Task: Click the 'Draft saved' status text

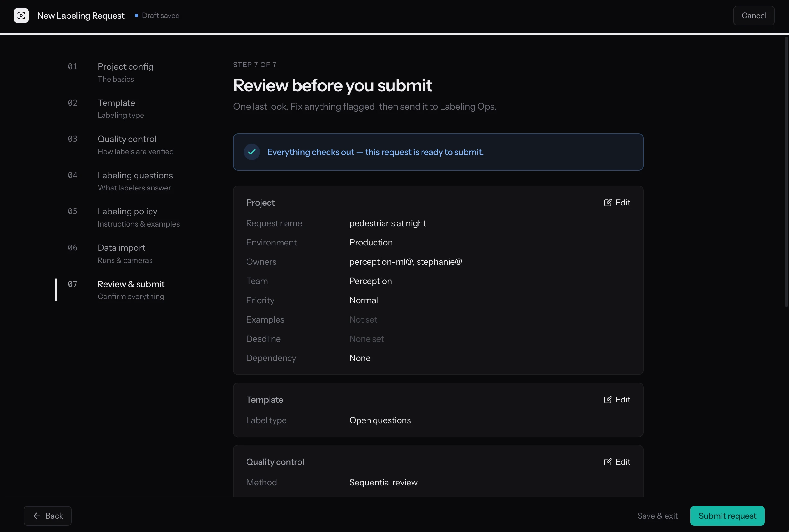Action: [x=161, y=16]
